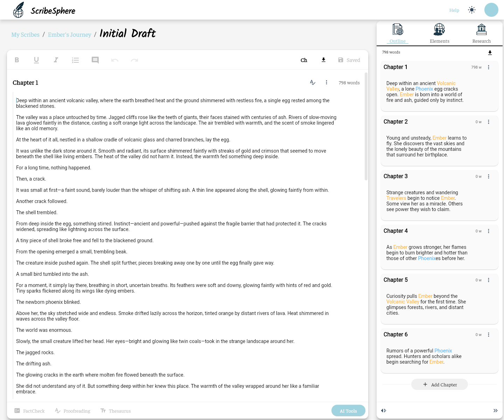Toggle bold formatting in editor toolbar
The height and width of the screenshot is (420, 504).
(17, 60)
